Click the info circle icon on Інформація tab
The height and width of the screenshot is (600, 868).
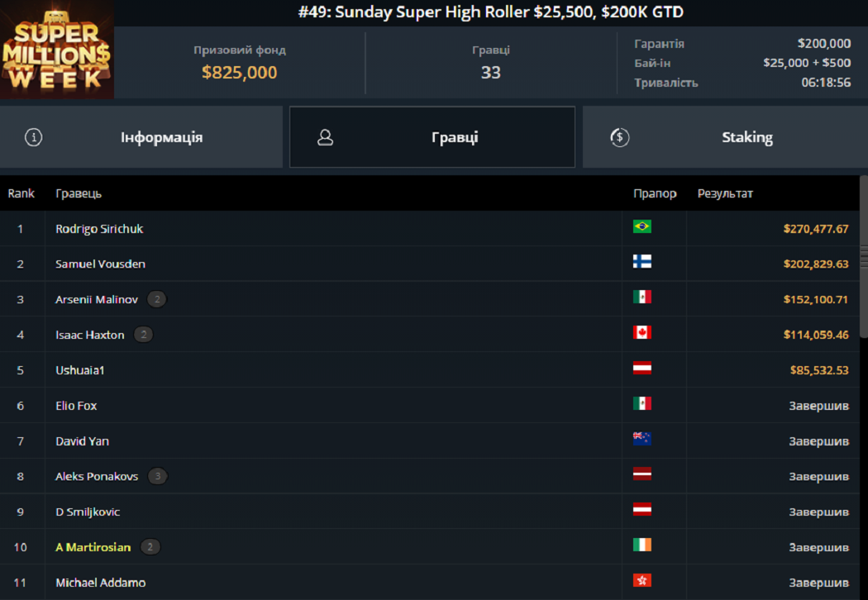pos(33,137)
